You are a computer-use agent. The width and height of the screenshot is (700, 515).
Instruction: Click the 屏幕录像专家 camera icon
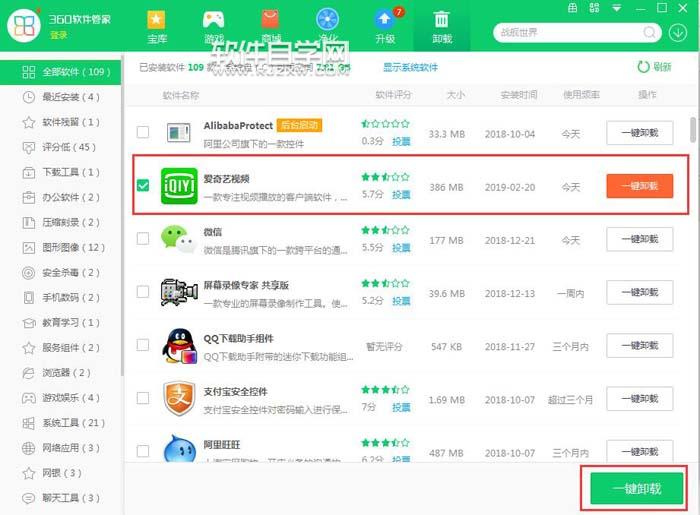pyautogui.click(x=179, y=292)
